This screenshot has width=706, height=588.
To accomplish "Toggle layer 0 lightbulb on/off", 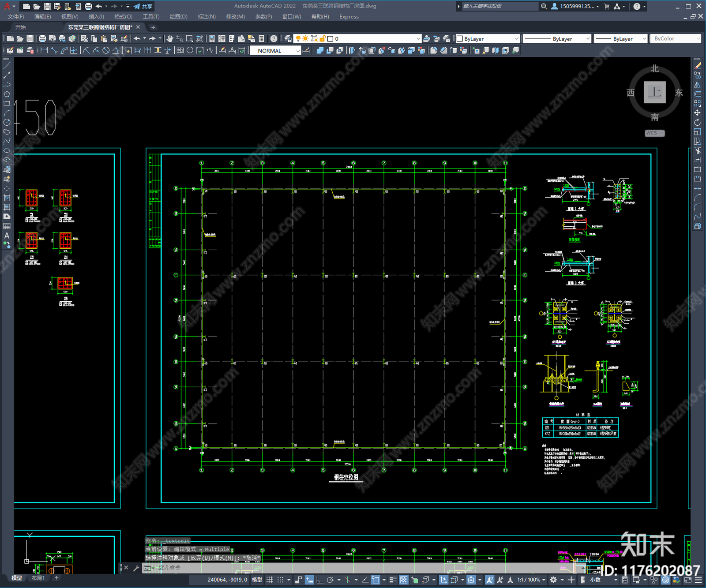I will pyautogui.click(x=298, y=39).
